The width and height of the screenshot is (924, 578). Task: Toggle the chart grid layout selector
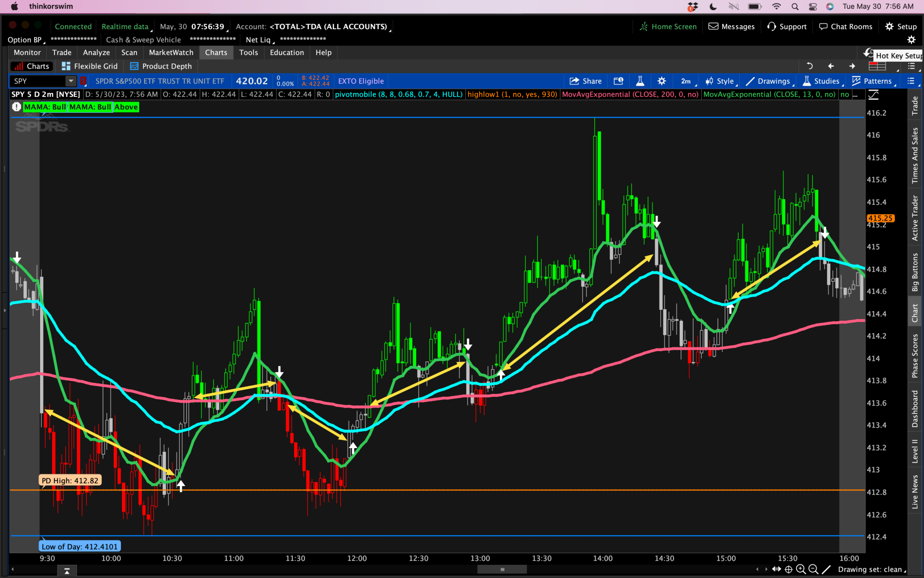(x=877, y=66)
